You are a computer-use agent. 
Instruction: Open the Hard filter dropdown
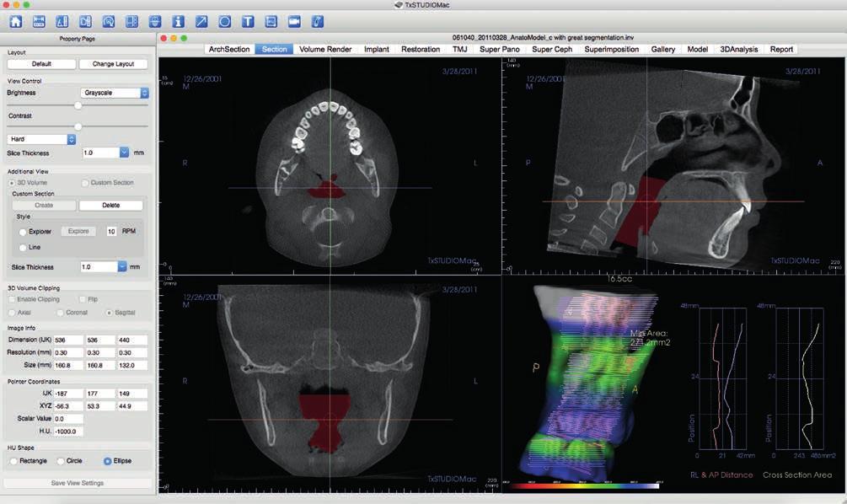point(41,139)
